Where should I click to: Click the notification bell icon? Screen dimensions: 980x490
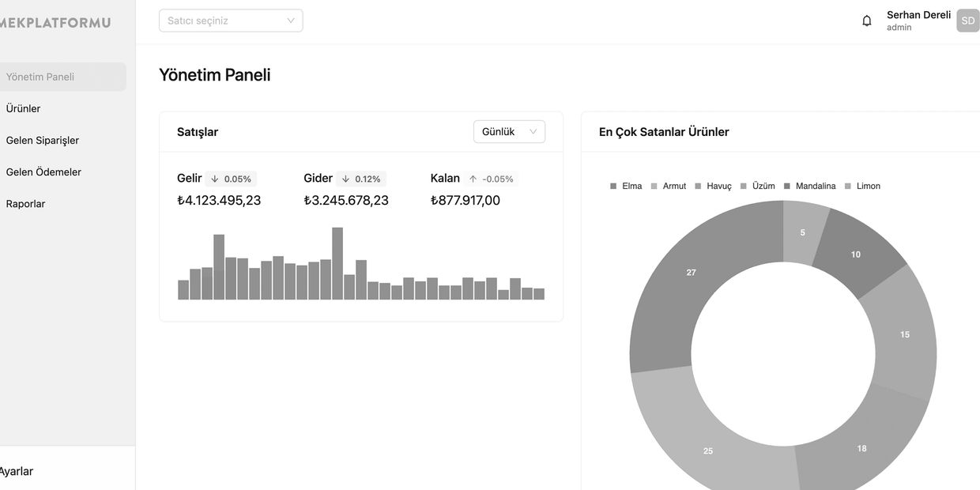click(x=867, y=21)
